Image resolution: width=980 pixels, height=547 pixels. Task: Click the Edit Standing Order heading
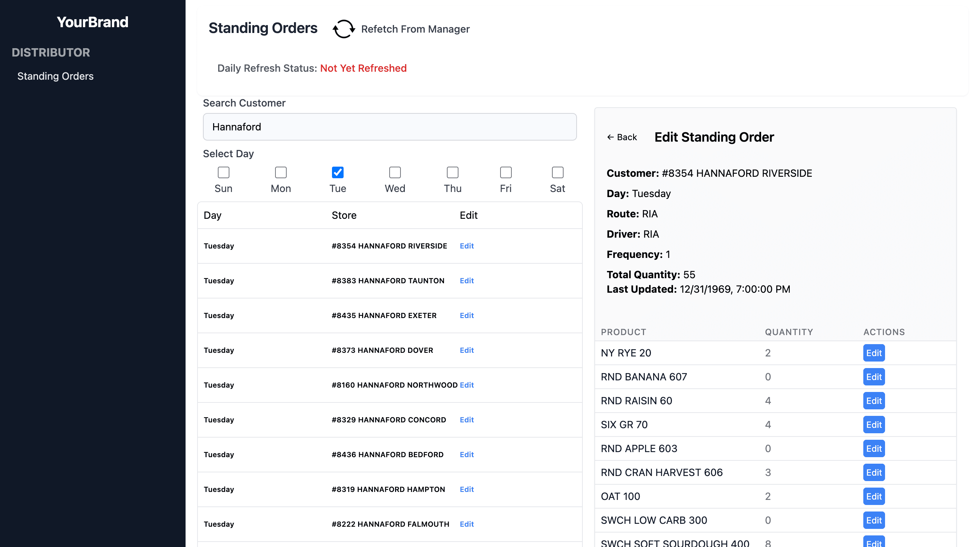point(714,137)
